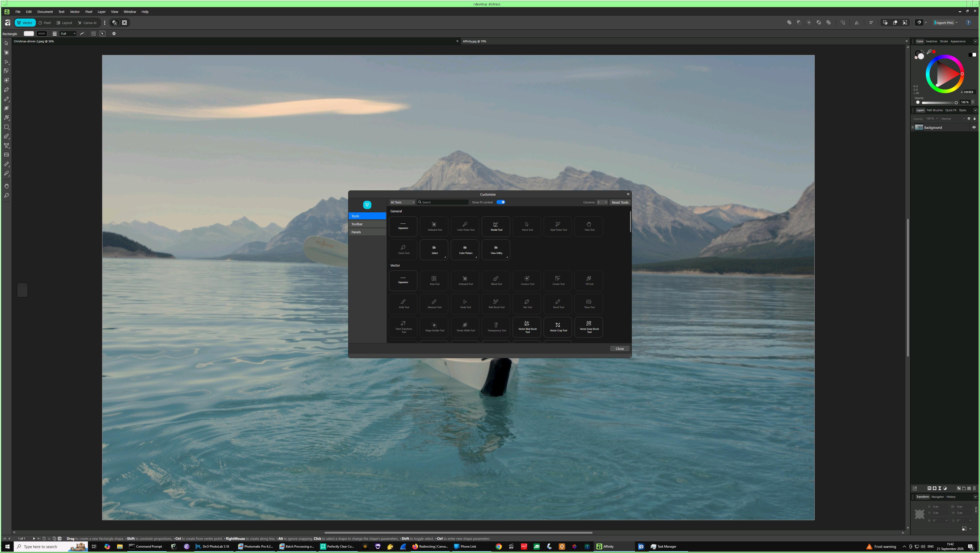Choose the Vector Blob Brush Tool
The height and width of the screenshot is (553, 980).
point(527,327)
